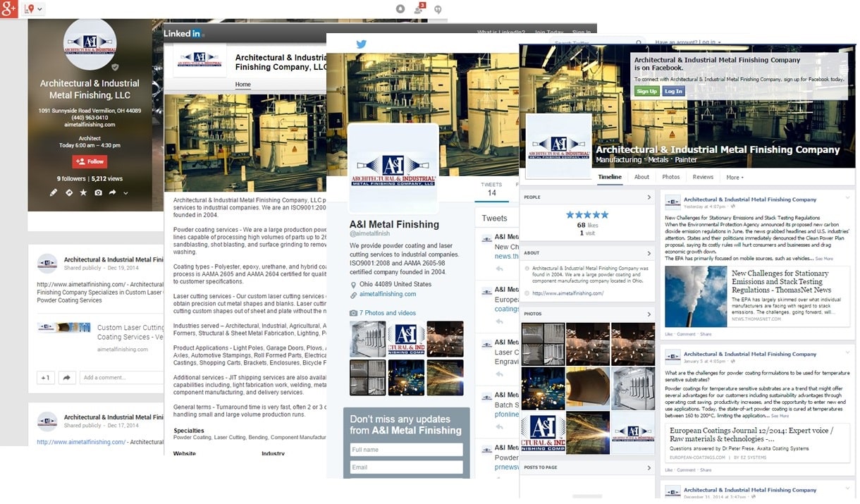
Task: Expand the Posts to Page section chevron
Action: pos(649,467)
